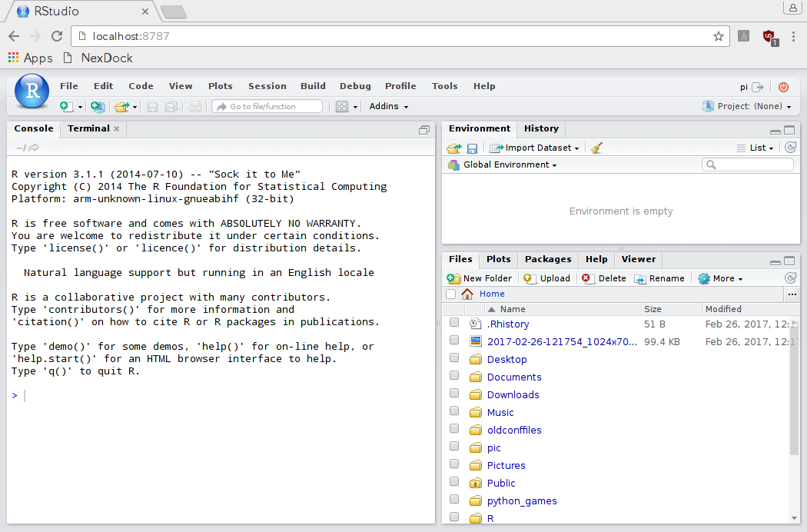Tick the checkbox beside pic folder
The width and height of the screenshot is (807, 532).
click(x=454, y=446)
